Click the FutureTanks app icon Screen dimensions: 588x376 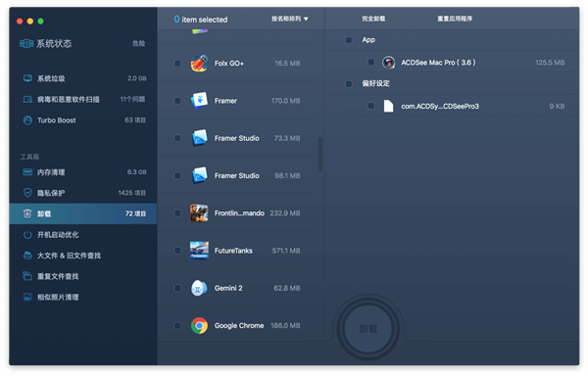click(199, 251)
